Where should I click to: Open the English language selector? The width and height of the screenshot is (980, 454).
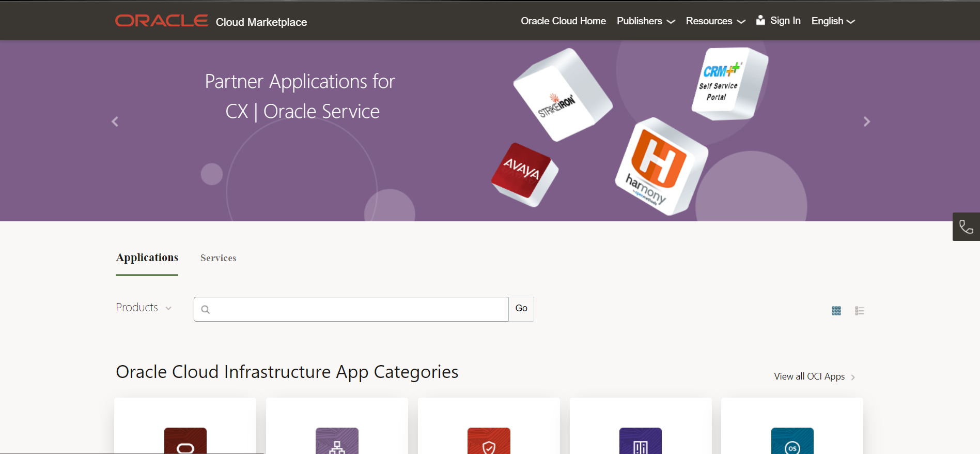click(x=833, y=21)
